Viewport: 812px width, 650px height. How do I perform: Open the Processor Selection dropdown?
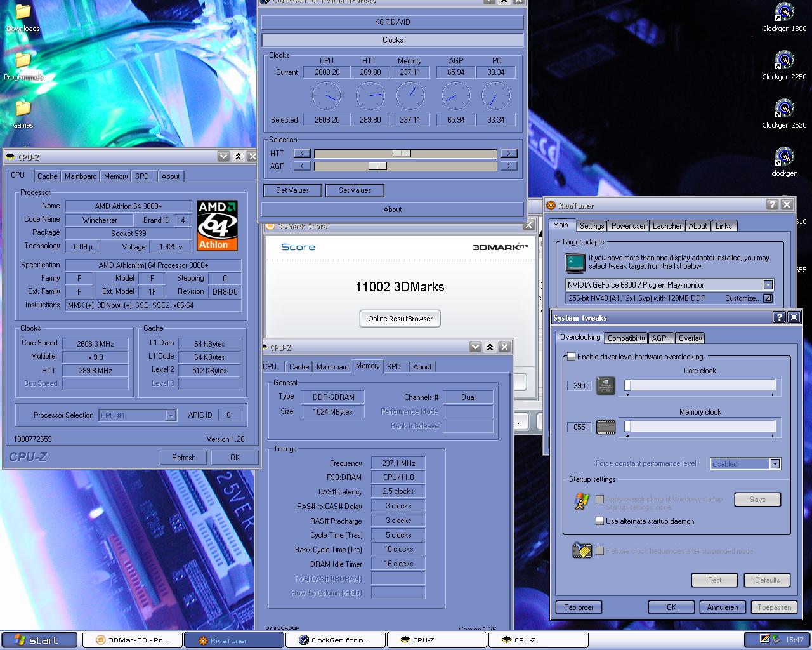click(170, 415)
